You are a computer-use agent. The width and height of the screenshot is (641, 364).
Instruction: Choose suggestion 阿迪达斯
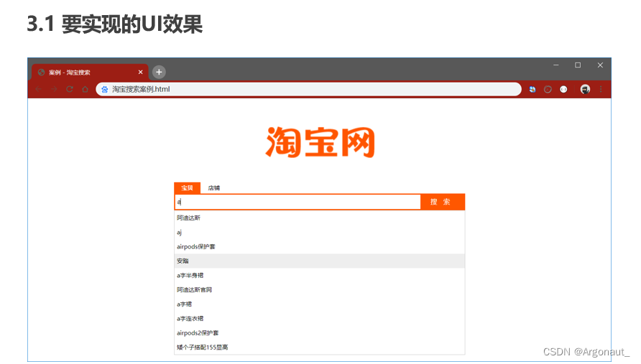point(320,218)
